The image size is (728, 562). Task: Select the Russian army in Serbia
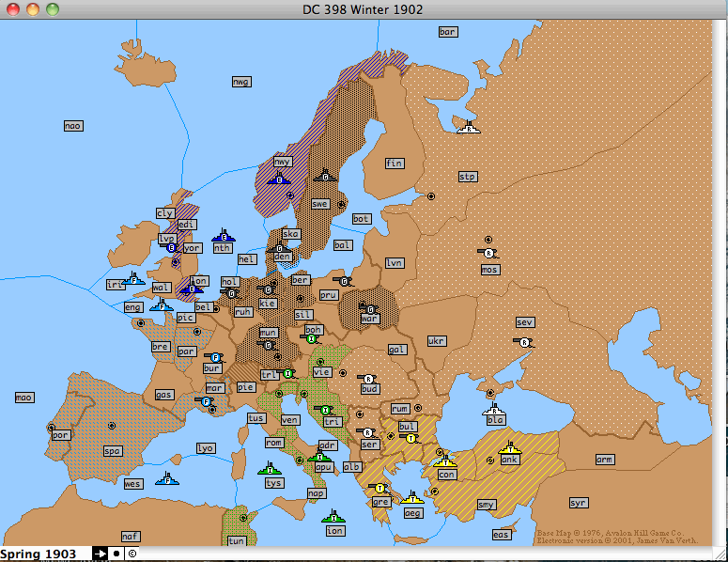click(367, 432)
